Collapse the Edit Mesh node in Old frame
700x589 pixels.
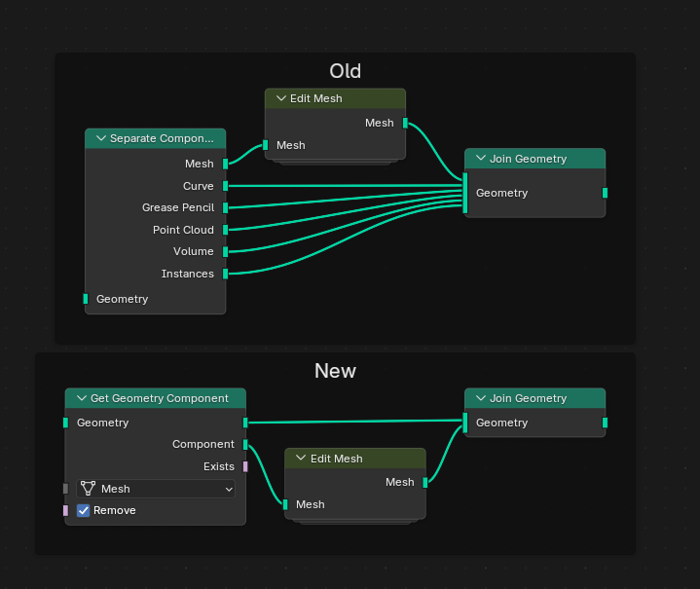[281, 98]
